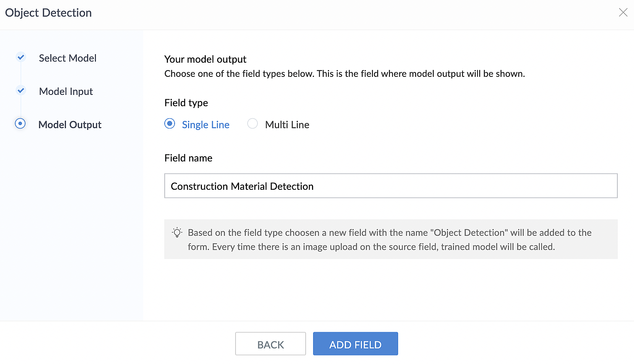The height and width of the screenshot is (364, 634).
Task: Click the Model Input checkmark icon
Action: 21,90
